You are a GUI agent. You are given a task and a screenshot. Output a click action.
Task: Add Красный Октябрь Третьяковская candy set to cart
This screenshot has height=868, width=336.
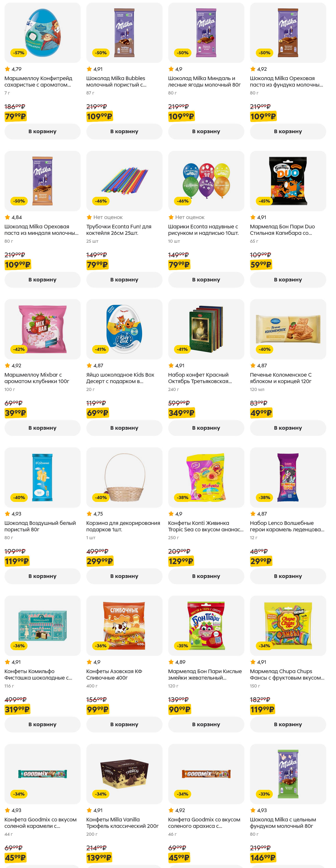click(206, 428)
